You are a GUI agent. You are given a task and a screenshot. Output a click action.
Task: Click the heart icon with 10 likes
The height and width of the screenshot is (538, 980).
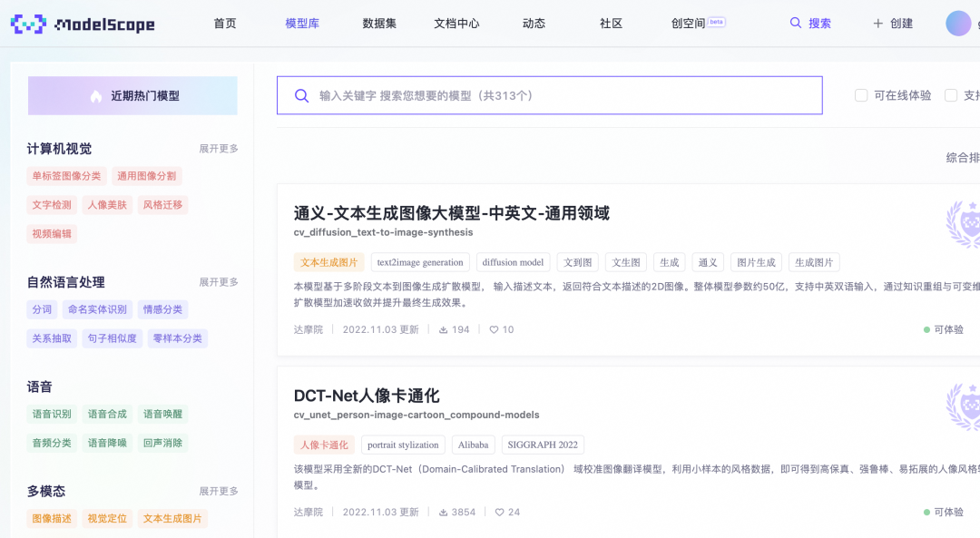(x=494, y=330)
